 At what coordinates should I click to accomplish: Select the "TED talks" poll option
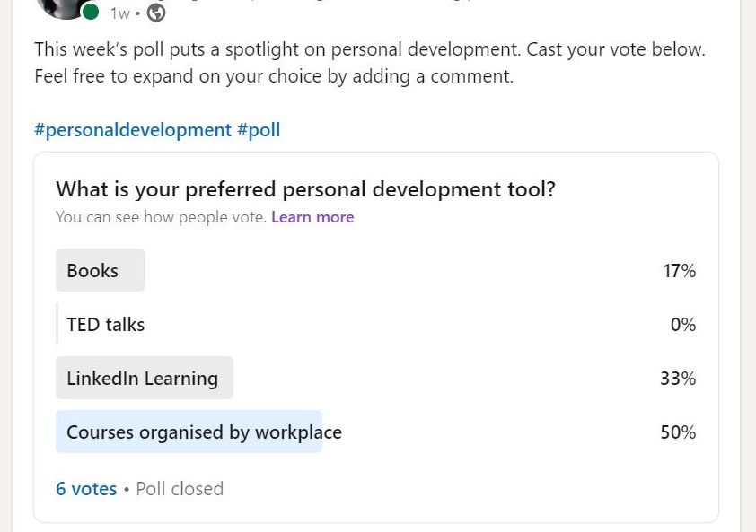point(105,325)
